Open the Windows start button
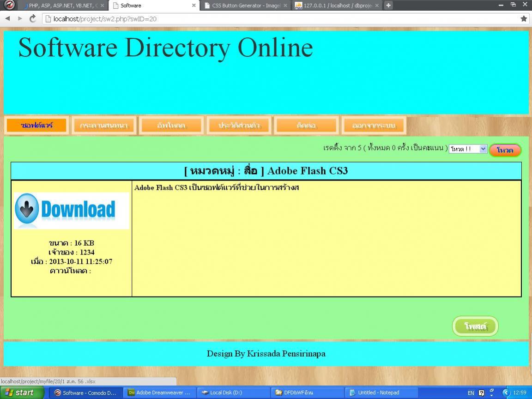 [x=22, y=393]
